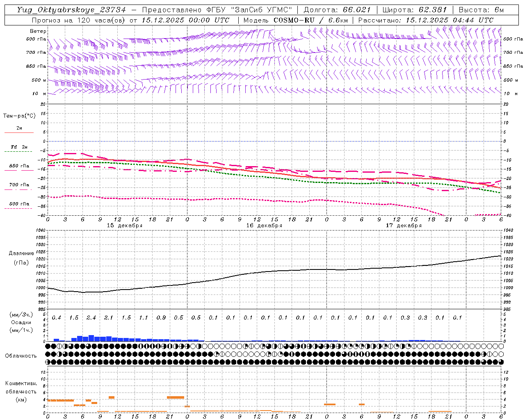
Task: Click the 3-hour precipitation value 2.4
Action: (x=91, y=318)
